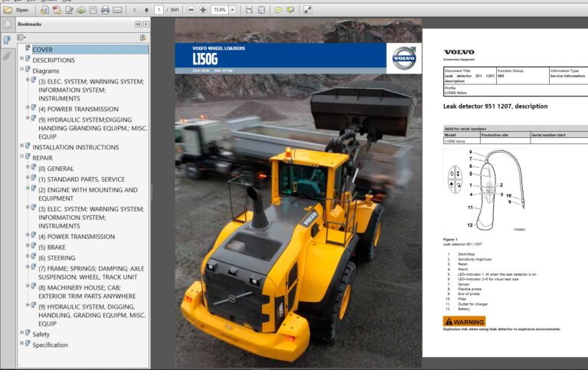Click the Open file button
This screenshot has width=588, height=370.
16,10
